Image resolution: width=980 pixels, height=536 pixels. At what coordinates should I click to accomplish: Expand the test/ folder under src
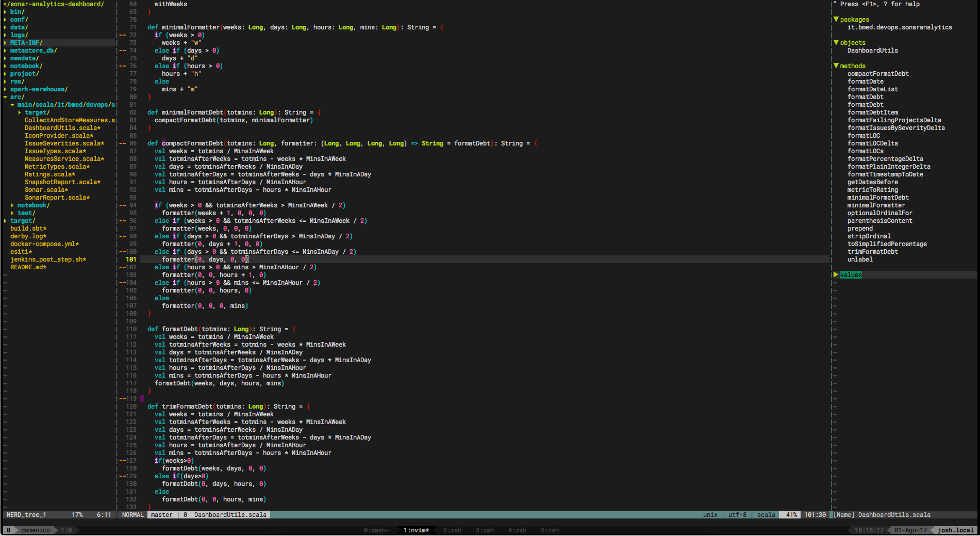click(12, 213)
